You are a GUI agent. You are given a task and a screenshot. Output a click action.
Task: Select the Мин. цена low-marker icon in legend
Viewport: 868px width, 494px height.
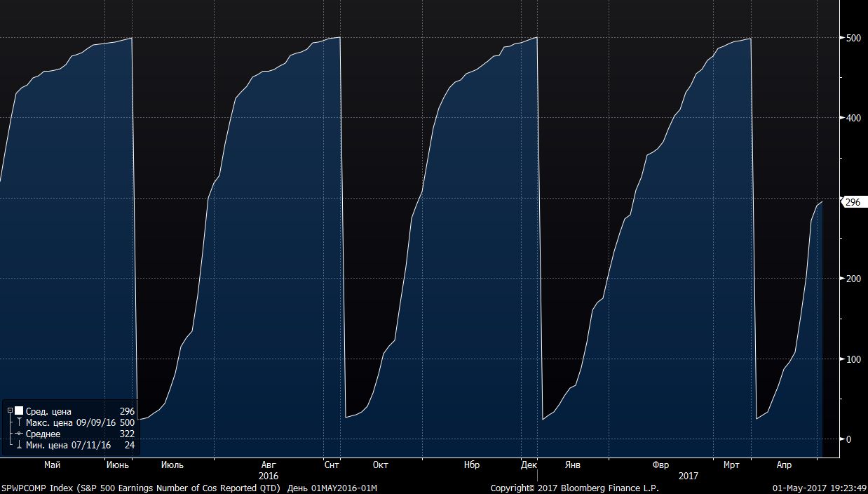(19, 445)
